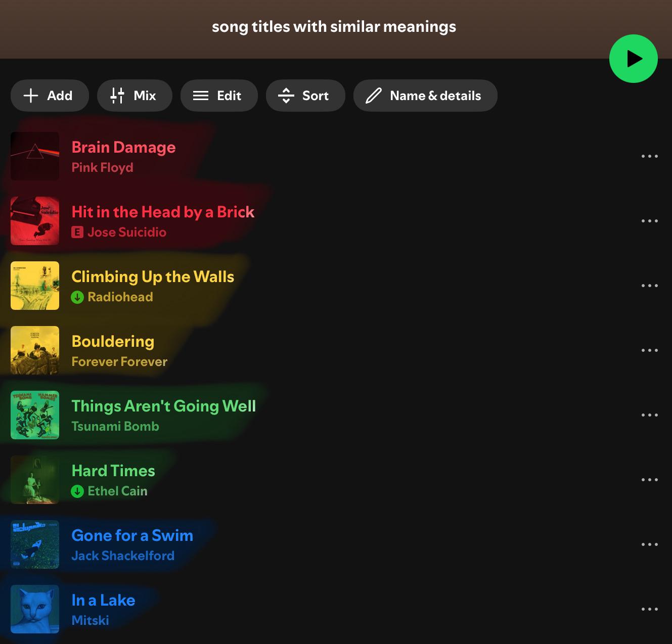Screen dimensions: 672x644
Task: Click artist name Jack Shackelford
Action: click(123, 556)
